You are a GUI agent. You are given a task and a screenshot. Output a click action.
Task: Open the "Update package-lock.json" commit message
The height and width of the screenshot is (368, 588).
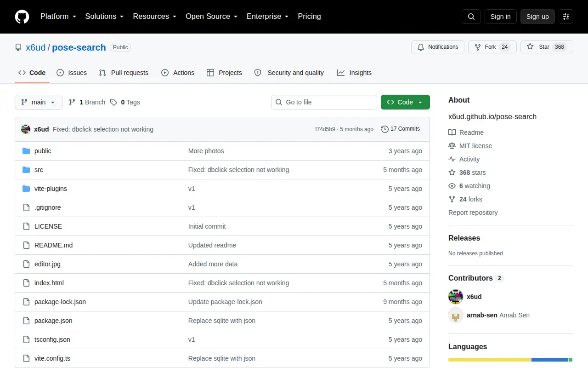[225, 302]
